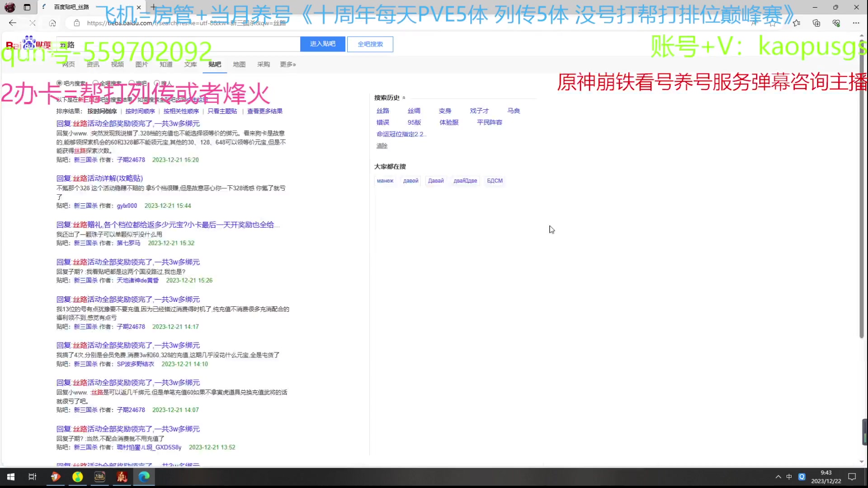Open Browser essentials heart icon
The height and width of the screenshot is (488, 868).
tap(836, 23)
